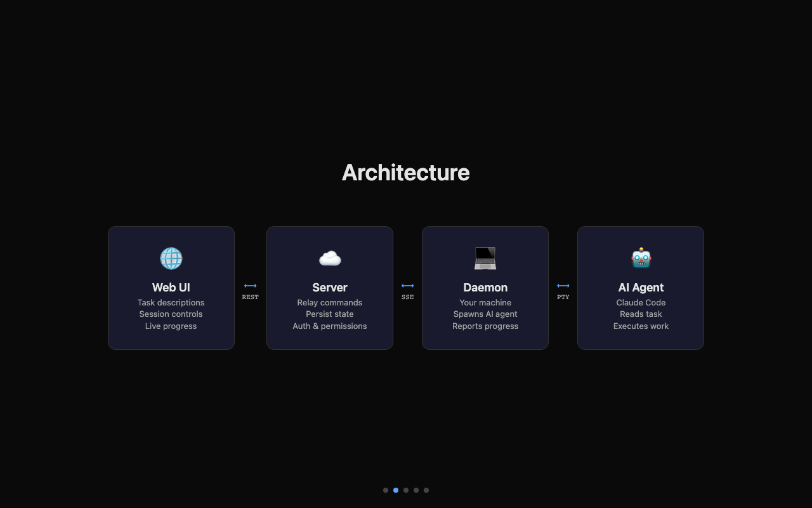
Task: Click the PTY arrow between Daemon and AI Agent
Action: [563, 286]
